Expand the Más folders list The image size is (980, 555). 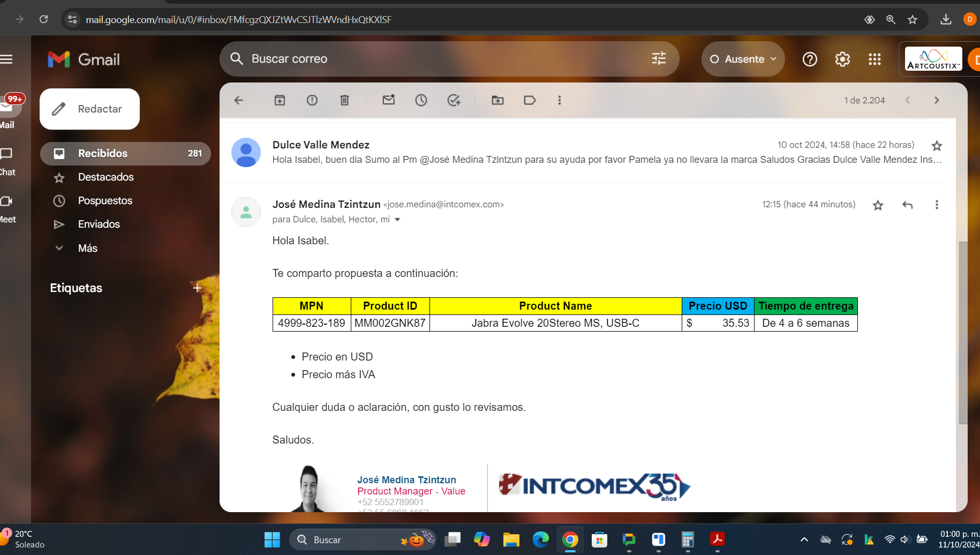click(88, 248)
